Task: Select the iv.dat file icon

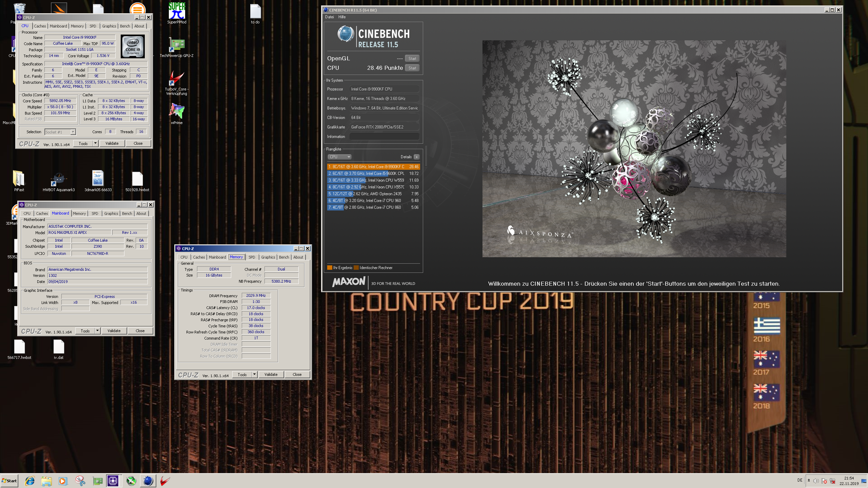Action: coord(59,349)
